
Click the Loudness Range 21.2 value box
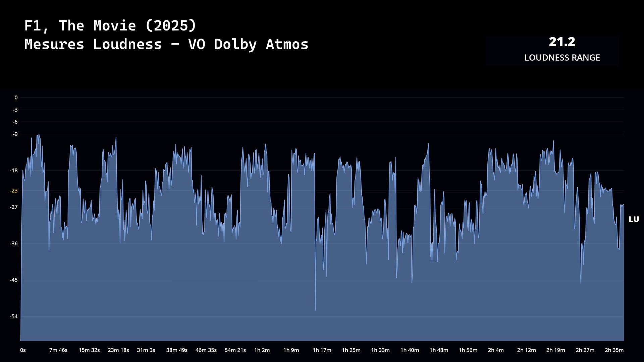[562, 42]
